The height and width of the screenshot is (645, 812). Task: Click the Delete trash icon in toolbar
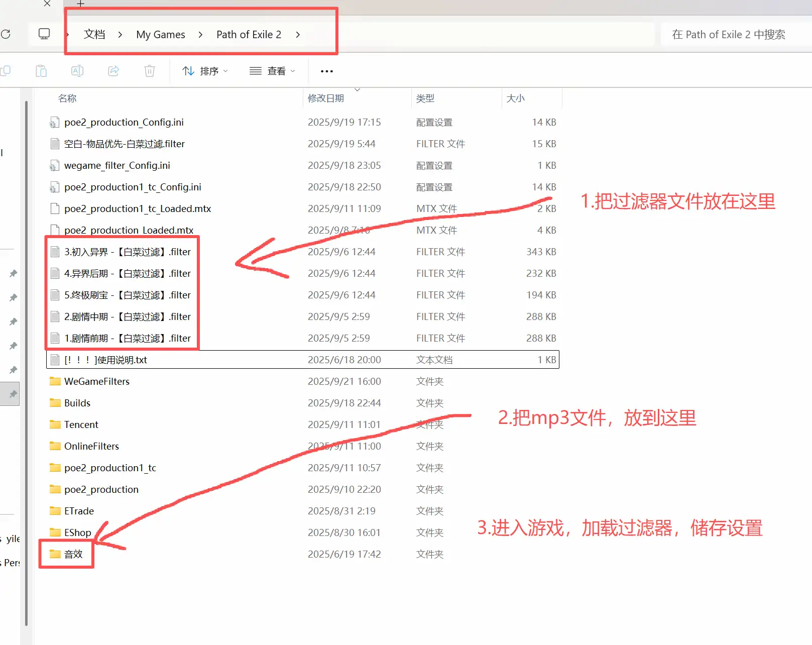tap(150, 71)
